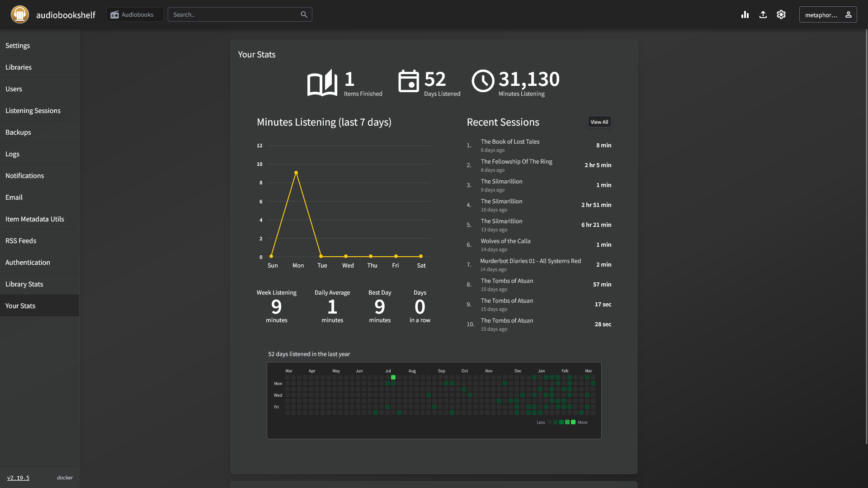Click the Days 0 in a row stat
Image resolution: width=868 pixels, height=488 pixels.
click(420, 307)
